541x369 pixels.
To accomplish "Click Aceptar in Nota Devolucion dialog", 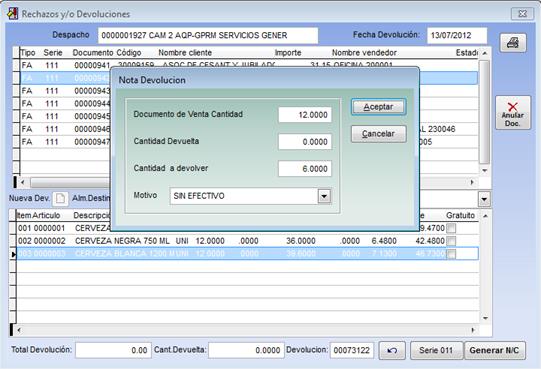I will [x=378, y=107].
